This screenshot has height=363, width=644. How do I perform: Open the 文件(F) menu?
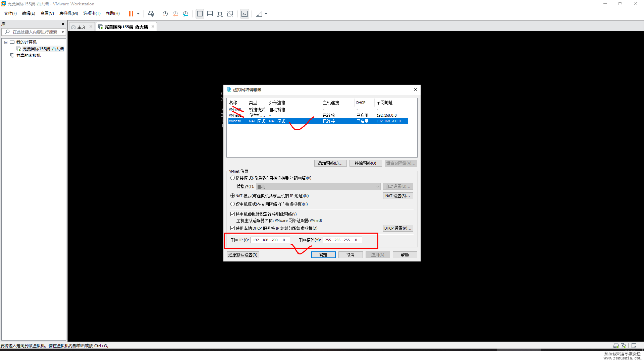(10, 13)
